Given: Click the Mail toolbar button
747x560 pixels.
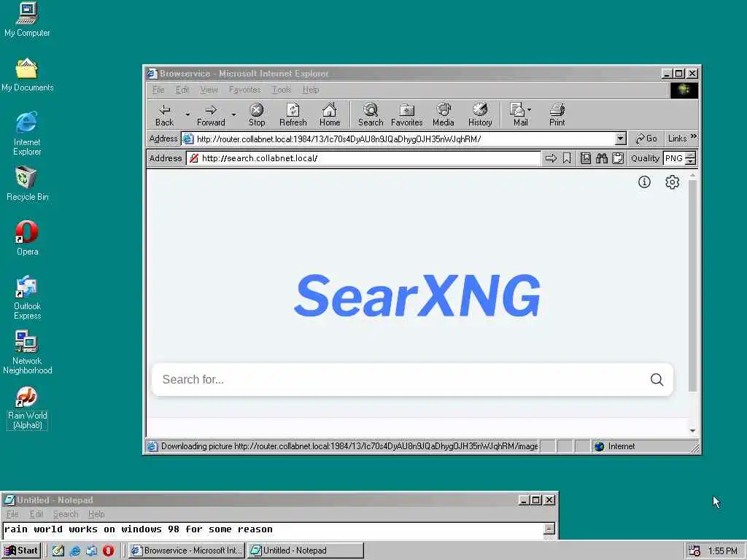Looking at the screenshot, I should point(517,115).
